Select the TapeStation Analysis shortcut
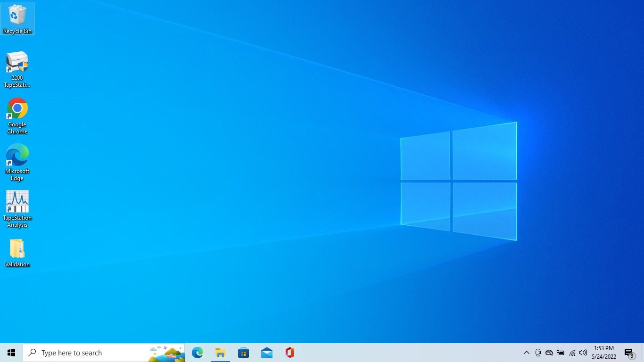This screenshot has height=362, width=644. coord(17,209)
